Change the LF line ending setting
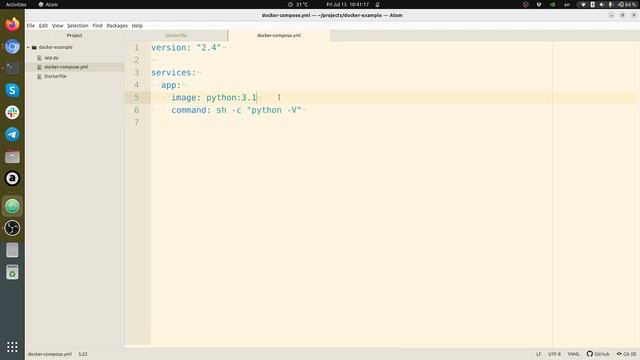This screenshot has height=360, width=640. (538, 354)
